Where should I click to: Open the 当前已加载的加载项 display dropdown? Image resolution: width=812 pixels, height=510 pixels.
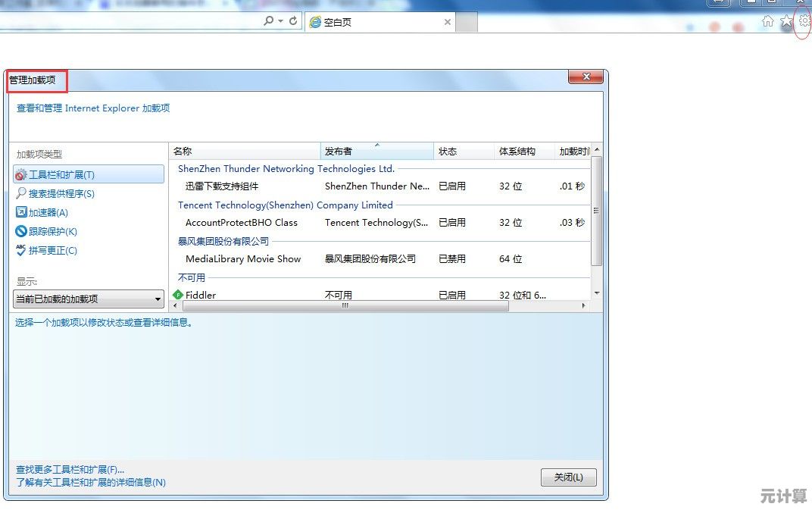89,299
